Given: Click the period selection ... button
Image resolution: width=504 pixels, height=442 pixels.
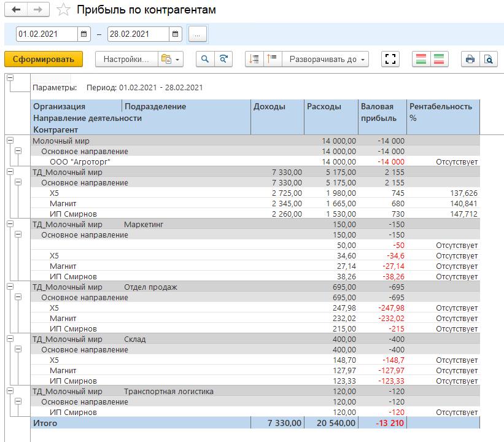Looking at the screenshot, I should point(197,34).
